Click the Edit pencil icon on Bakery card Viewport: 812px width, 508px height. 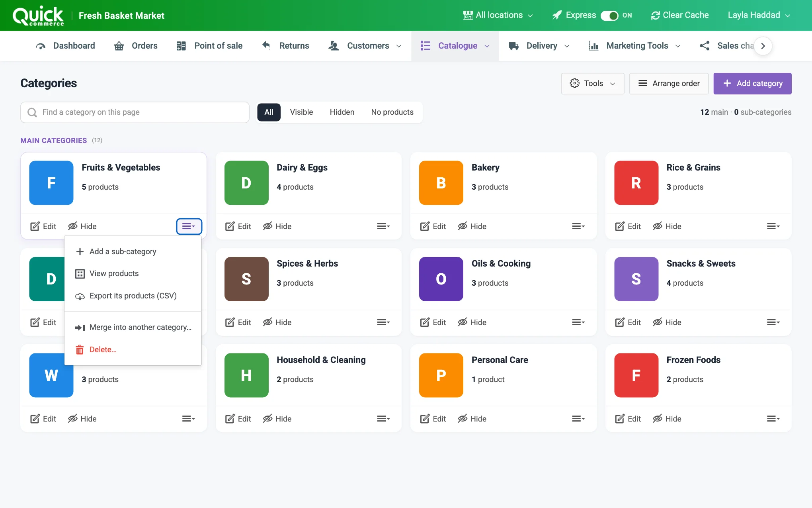click(x=425, y=226)
